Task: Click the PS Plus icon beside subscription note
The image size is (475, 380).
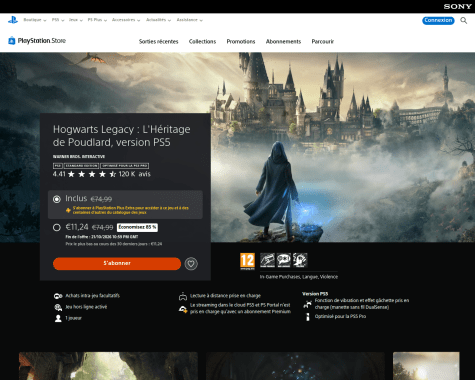Action: 68,210
